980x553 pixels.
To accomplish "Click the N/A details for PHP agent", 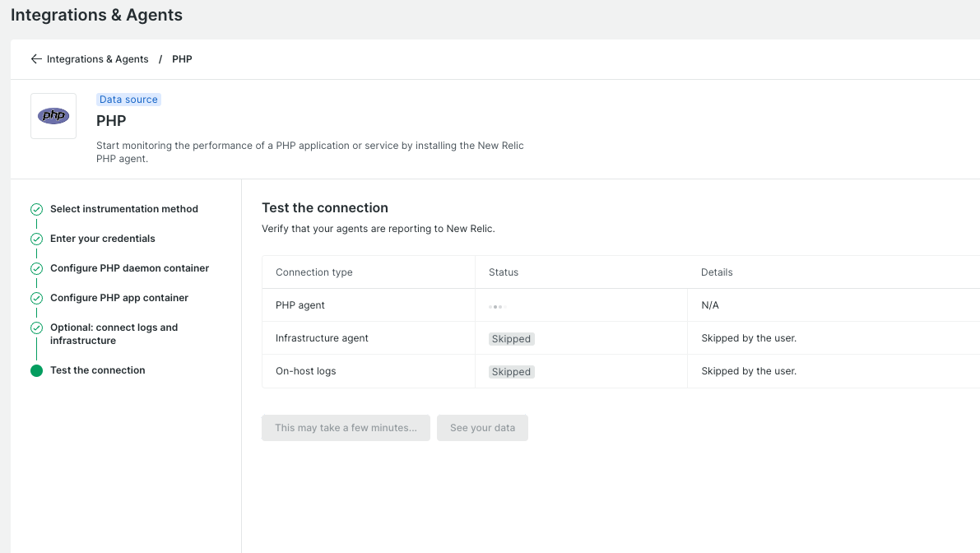I will pyautogui.click(x=710, y=305).
